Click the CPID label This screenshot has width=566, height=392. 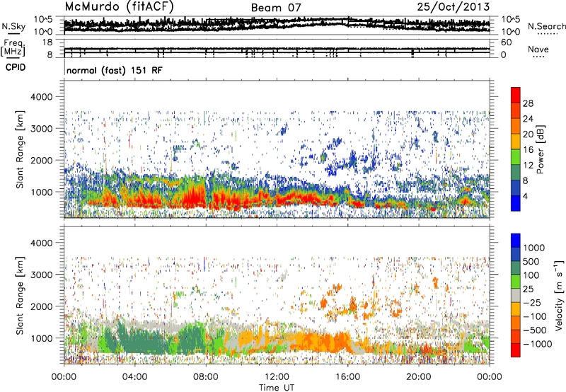pyautogui.click(x=16, y=67)
